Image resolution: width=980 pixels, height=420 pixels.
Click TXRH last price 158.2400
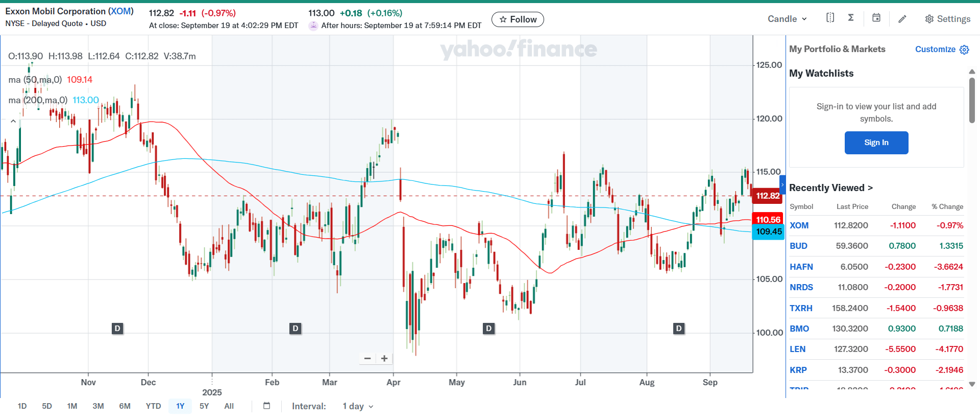(850, 308)
